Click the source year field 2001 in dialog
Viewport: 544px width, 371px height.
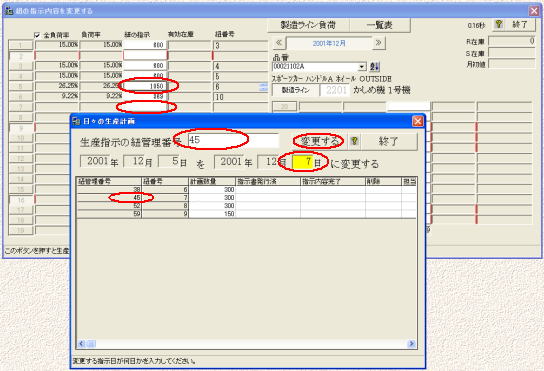tap(95, 161)
